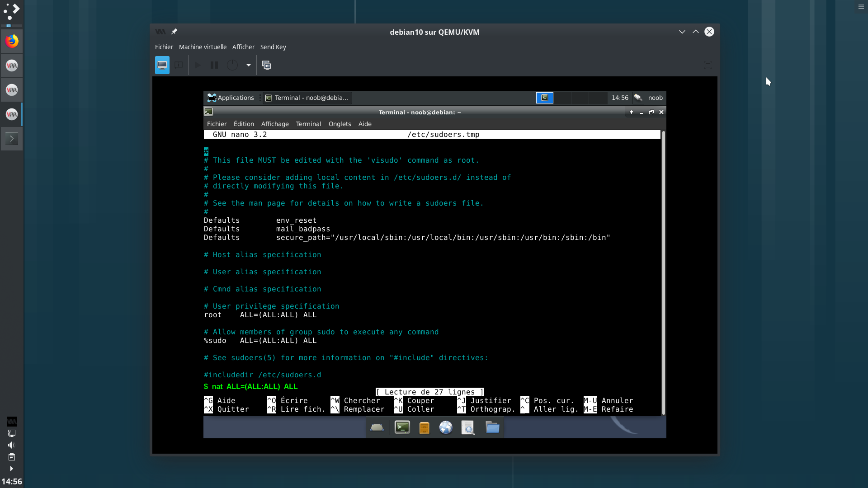The height and width of the screenshot is (488, 868).
Task: Show virtual hardware details view
Action: 179,65
